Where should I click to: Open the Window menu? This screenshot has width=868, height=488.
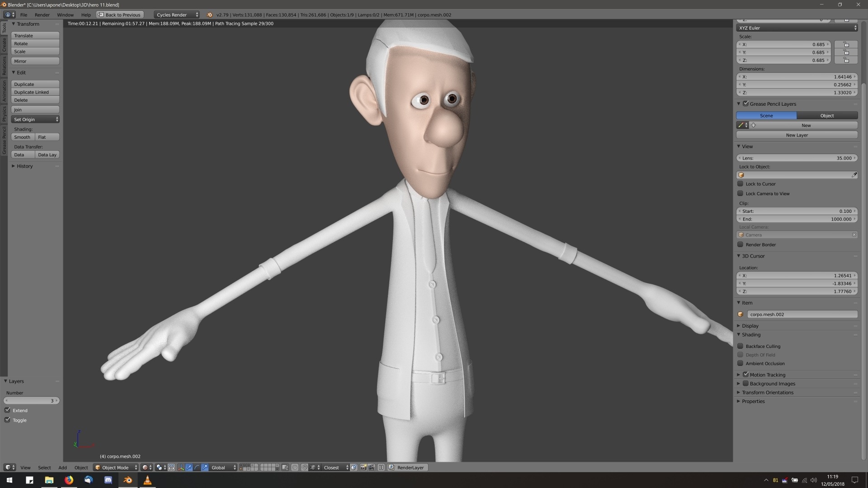(x=65, y=15)
